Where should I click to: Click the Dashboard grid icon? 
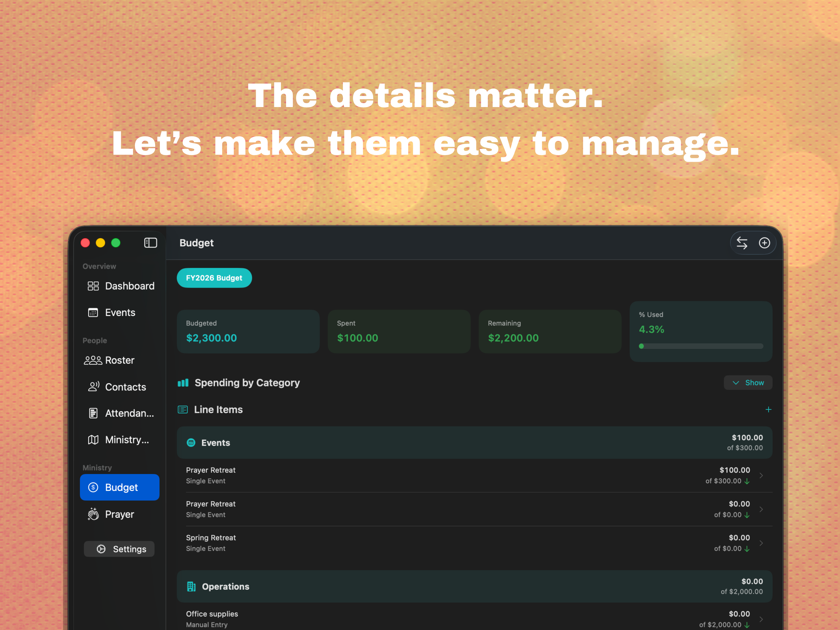click(x=93, y=286)
